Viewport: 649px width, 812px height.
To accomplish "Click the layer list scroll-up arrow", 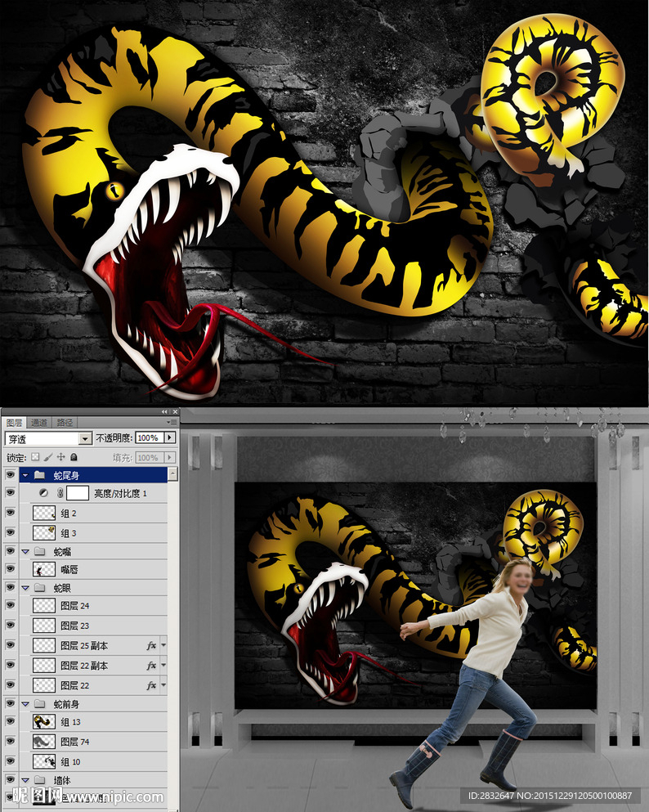I will 172,473.
